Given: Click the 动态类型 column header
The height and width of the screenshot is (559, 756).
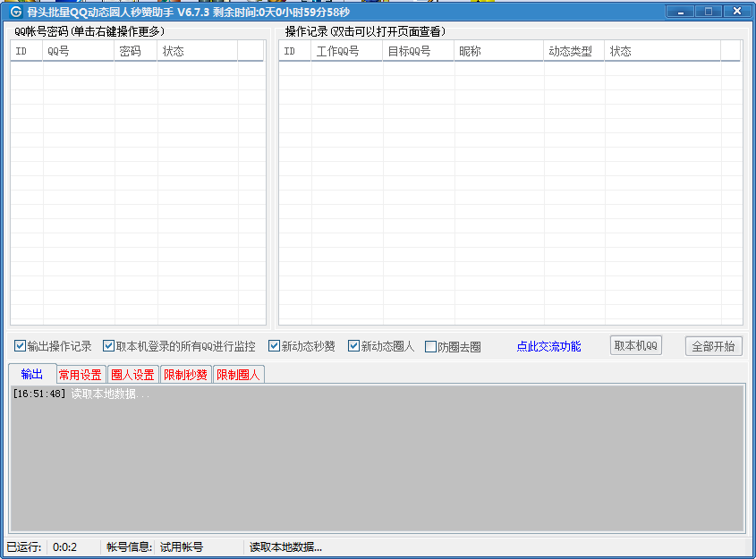Looking at the screenshot, I should 574,51.
